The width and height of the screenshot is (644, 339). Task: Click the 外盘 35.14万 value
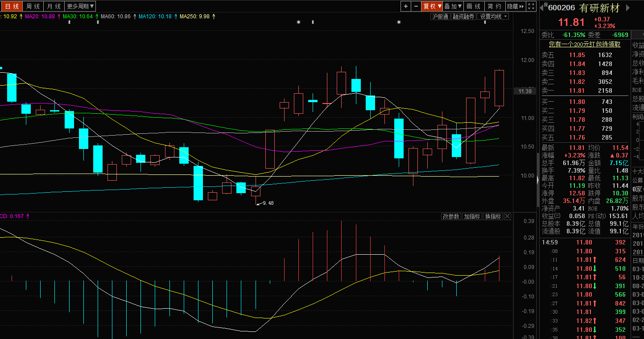pos(574,201)
